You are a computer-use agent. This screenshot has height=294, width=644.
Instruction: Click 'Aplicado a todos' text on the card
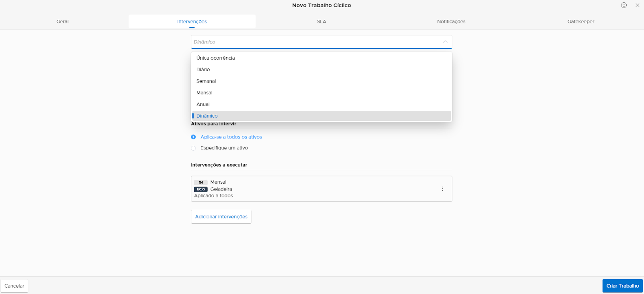point(214,196)
